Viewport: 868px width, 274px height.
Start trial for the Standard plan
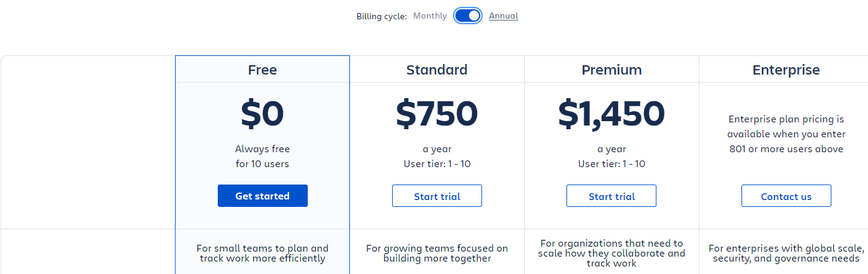[x=437, y=196]
